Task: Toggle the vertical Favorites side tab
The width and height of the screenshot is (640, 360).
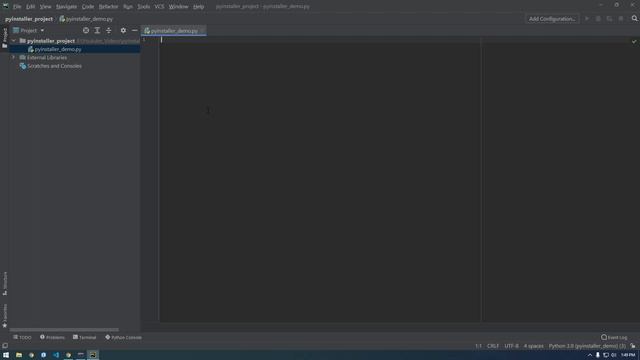Action: pyautogui.click(x=4, y=315)
